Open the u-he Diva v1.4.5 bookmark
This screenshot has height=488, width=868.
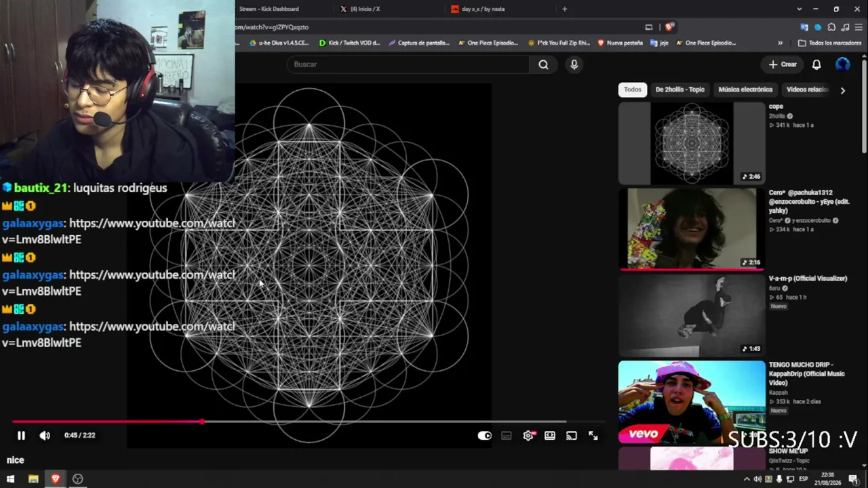[x=279, y=43]
